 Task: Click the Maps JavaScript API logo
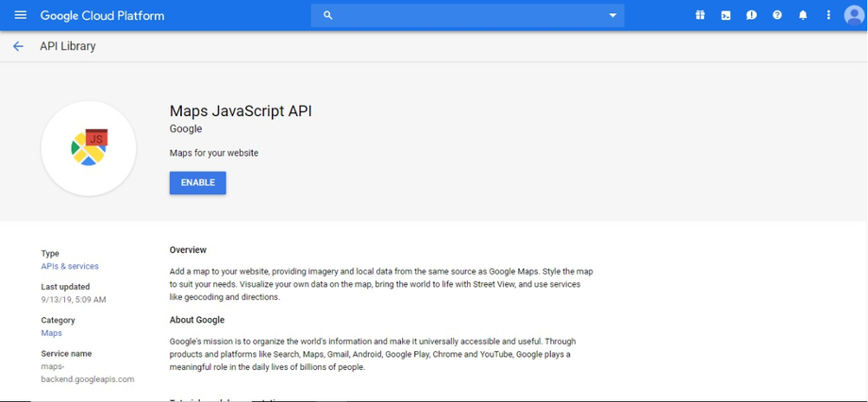[89, 148]
